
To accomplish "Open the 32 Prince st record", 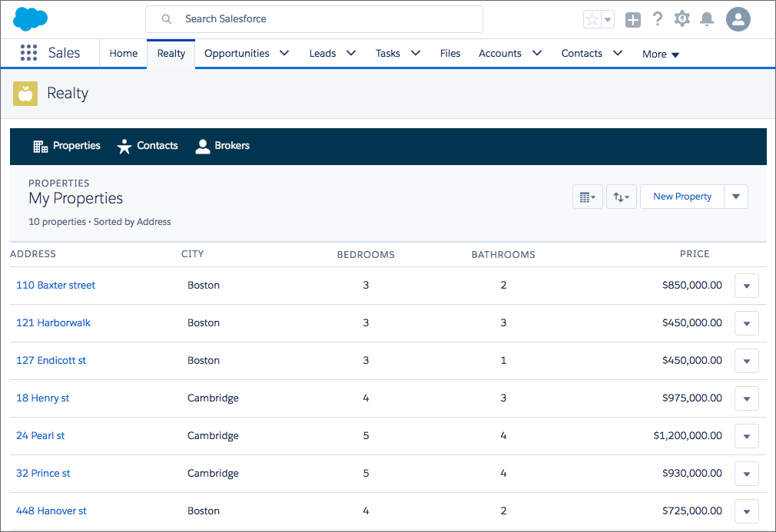I will (43, 473).
